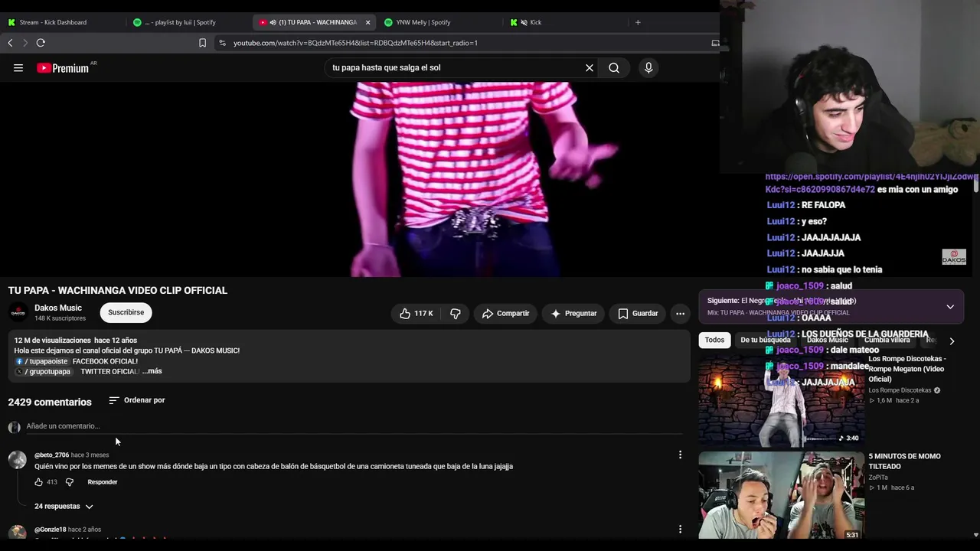Open Los Rompe Discotekas channel name
Screen dimensions: 980x551
[900, 390]
